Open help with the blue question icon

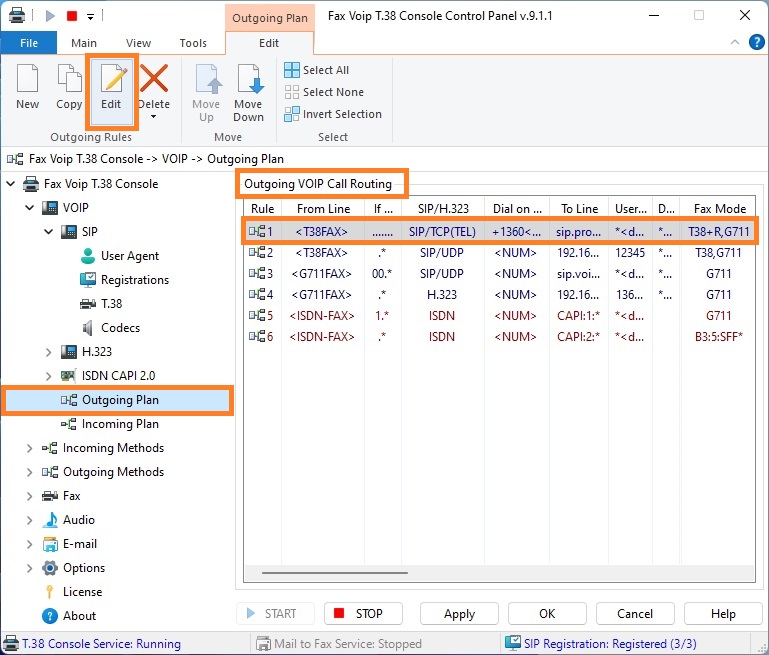[x=757, y=42]
